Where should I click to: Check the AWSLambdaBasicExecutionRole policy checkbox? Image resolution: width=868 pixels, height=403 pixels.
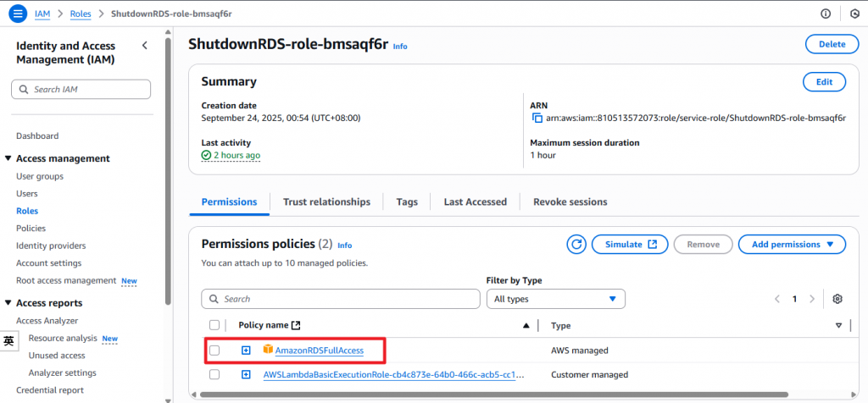[214, 374]
